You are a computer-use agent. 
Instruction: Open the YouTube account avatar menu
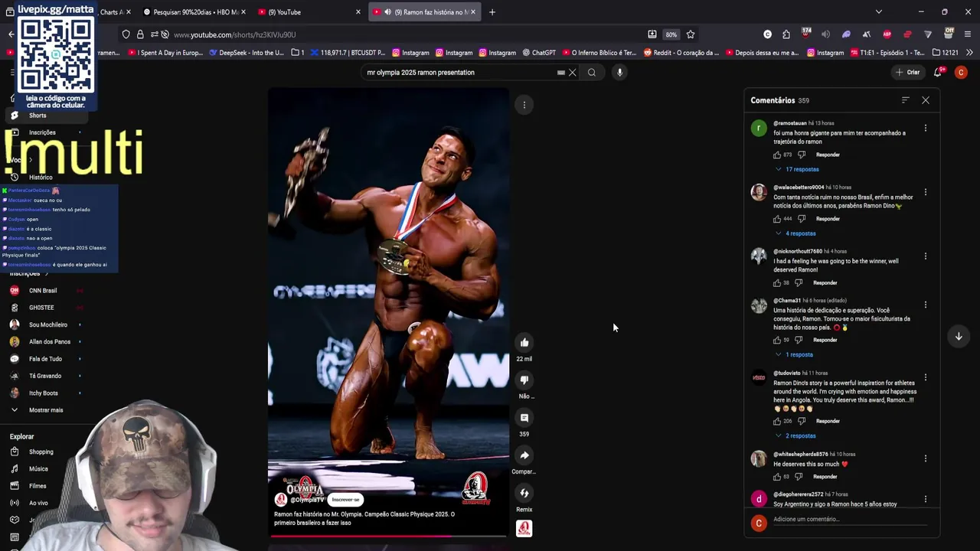pos(961,72)
